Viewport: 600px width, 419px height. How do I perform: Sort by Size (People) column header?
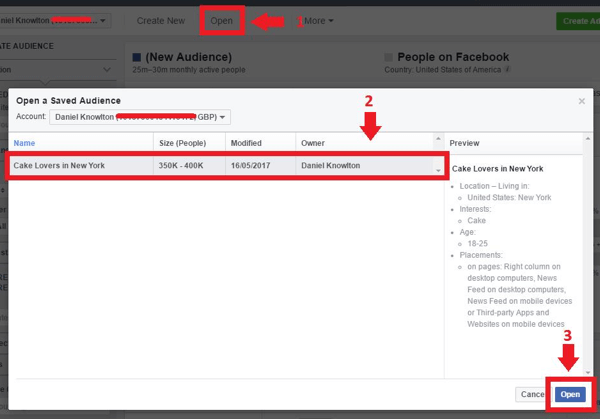pos(183,143)
